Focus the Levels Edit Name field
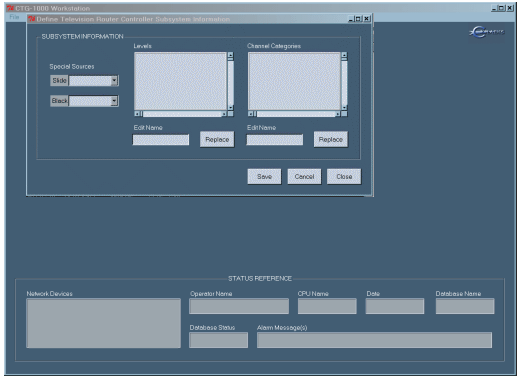 (161, 140)
